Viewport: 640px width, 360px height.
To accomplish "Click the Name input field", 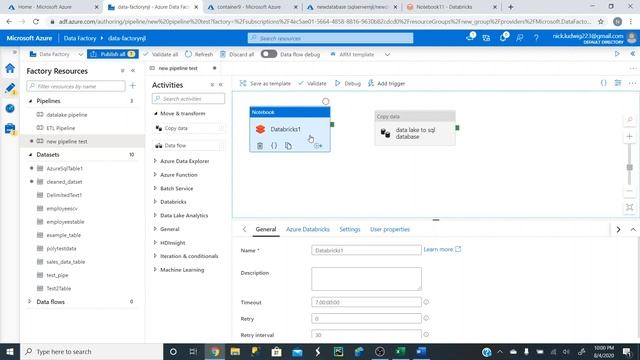I will [x=366, y=250].
